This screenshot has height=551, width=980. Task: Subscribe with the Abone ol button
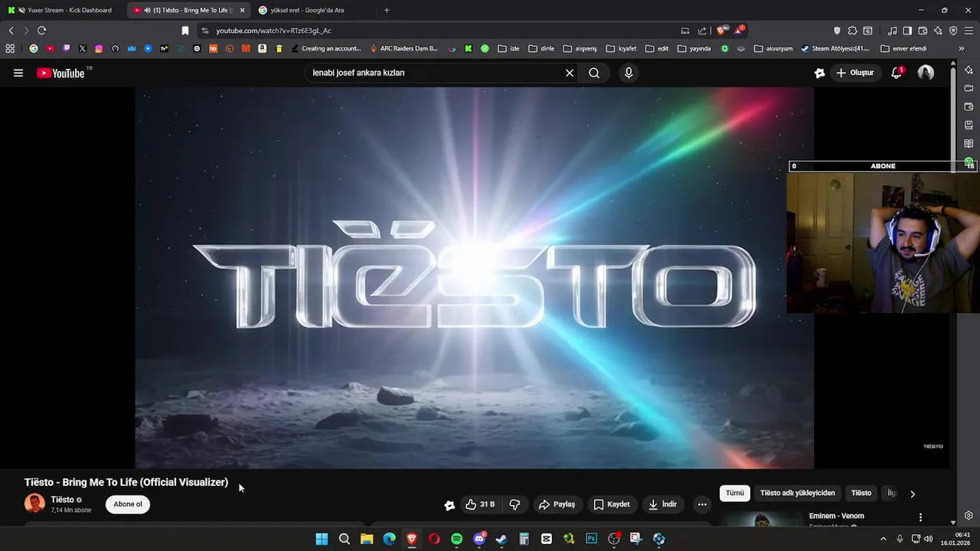pyautogui.click(x=128, y=504)
